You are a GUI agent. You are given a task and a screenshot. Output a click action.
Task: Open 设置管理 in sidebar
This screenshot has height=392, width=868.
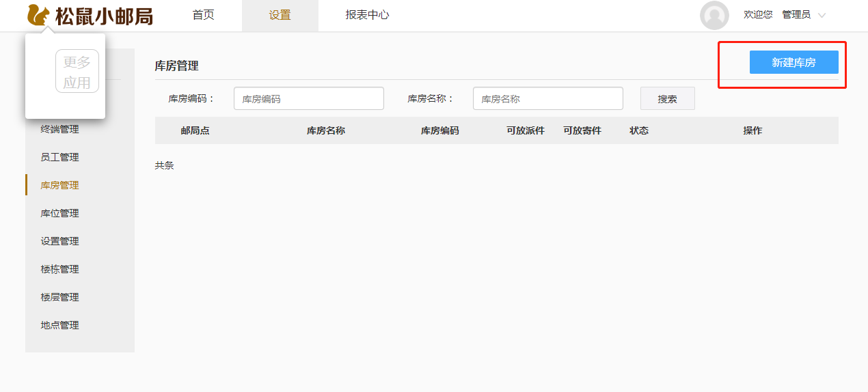(60, 242)
